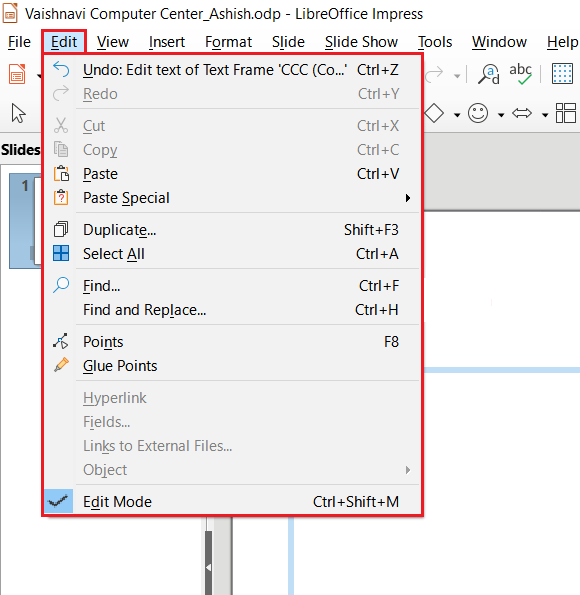Toggle Edit Mode checkmark entry
This screenshot has width=580, height=595.
[x=232, y=502]
